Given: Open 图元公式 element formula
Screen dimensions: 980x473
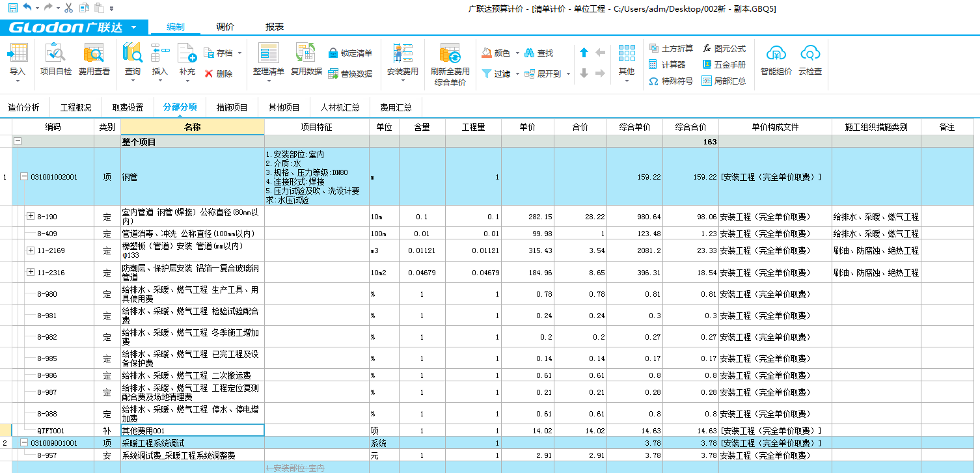Looking at the screenshot, I should coord(724,49).
